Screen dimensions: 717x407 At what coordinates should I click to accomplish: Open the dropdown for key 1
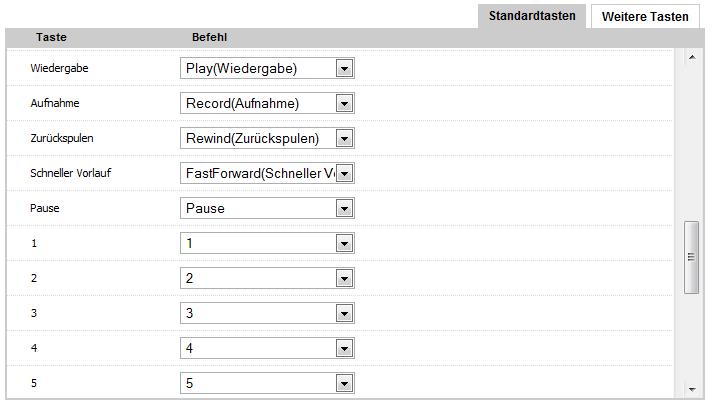tap(345, 244)
